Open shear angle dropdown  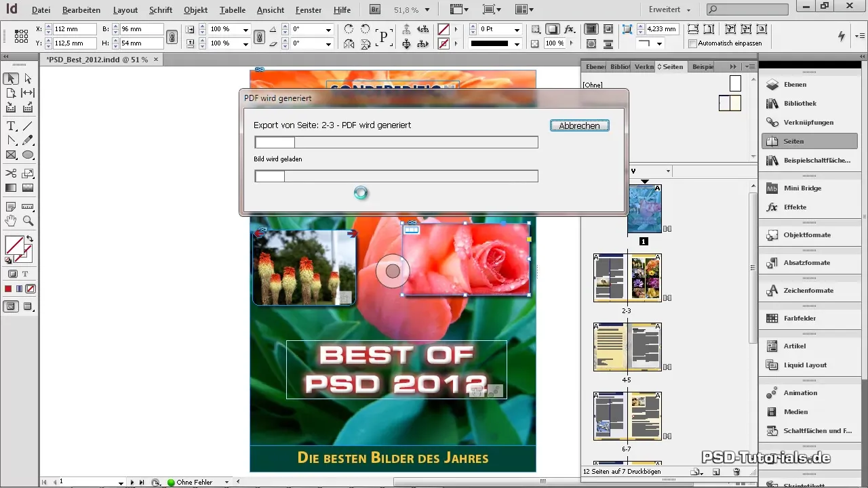tap(328, 43)
